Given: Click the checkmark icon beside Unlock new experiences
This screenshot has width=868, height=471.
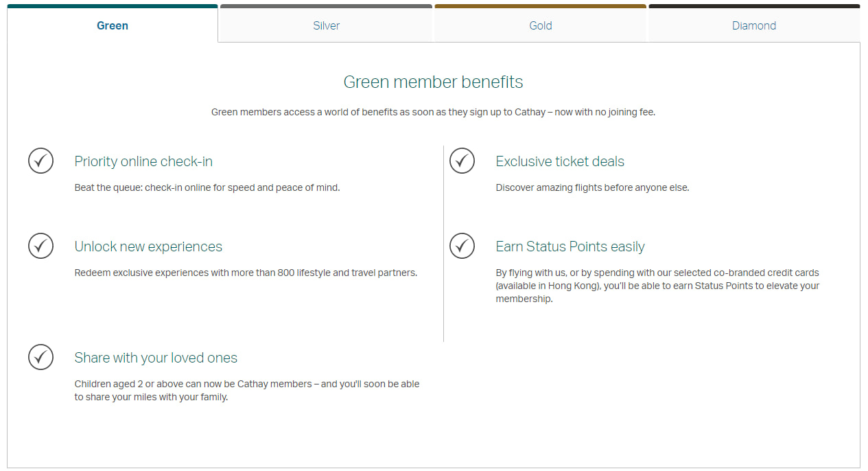Looking at the screenshot, I should tap(40, 246).
